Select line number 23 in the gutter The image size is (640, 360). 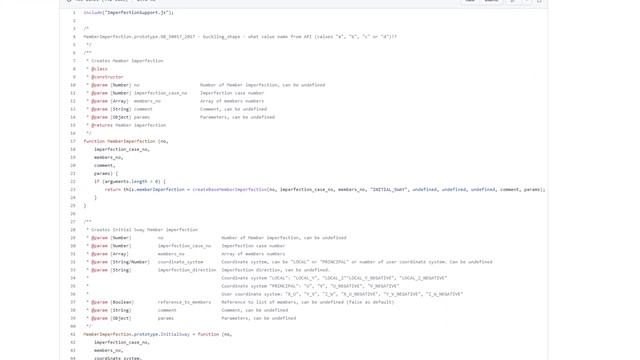[x=73, y=190]
